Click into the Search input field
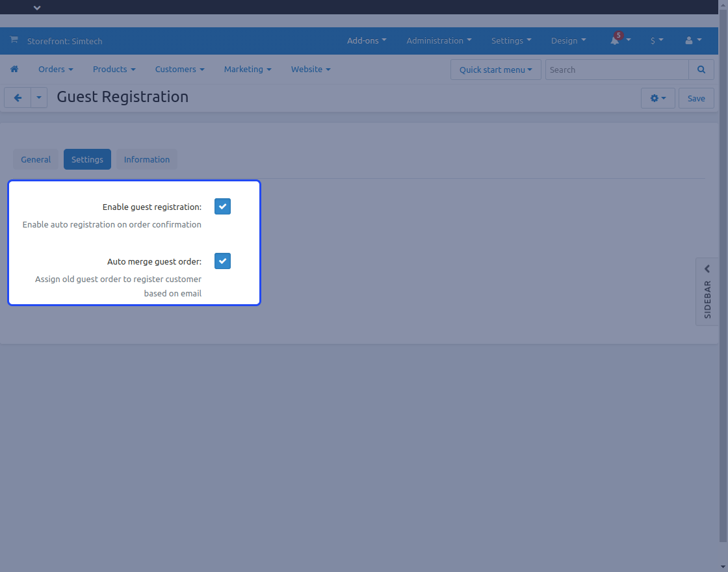Screen dimensions: 728x572 pos(617,70)
